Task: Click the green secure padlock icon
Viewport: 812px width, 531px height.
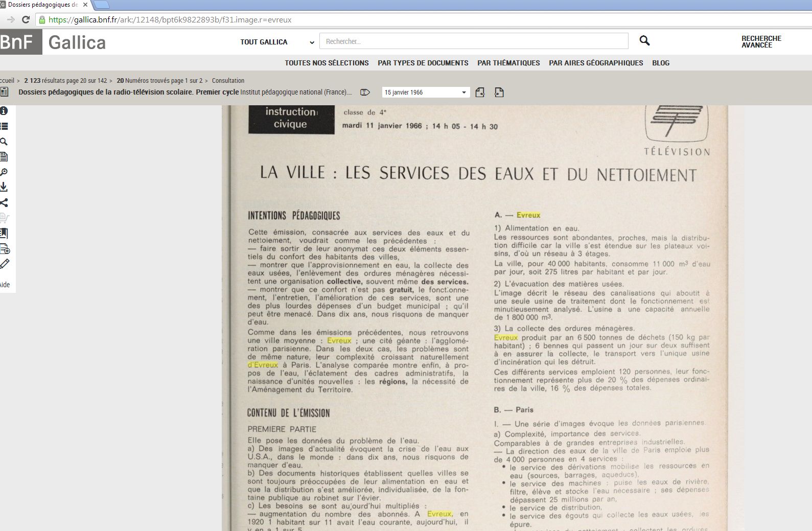Action: (42, 20)
